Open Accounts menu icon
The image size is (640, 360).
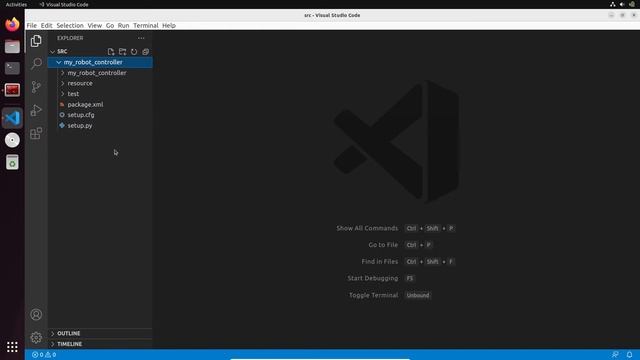[x=36, y=315]
